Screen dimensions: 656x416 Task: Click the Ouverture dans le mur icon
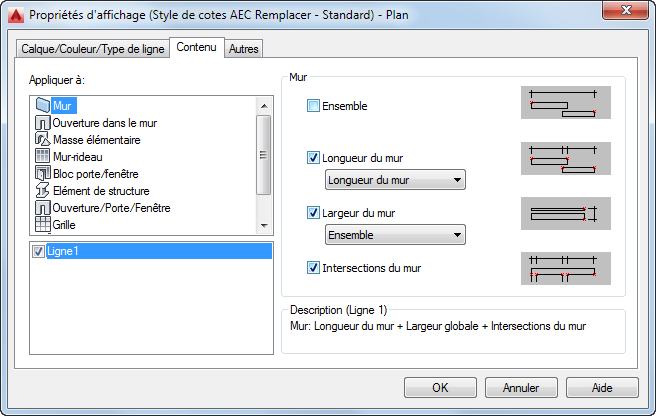click(42, 123)
